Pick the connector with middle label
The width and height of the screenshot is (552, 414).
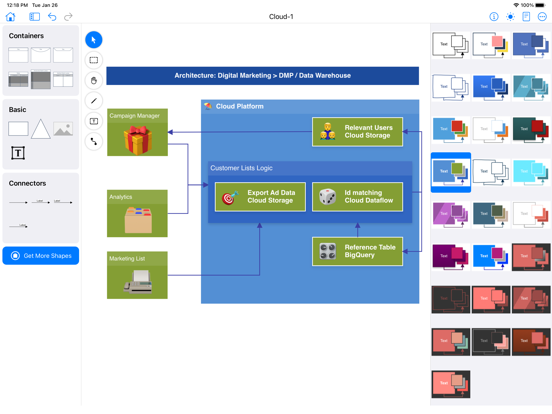click(x=41, y=202)
